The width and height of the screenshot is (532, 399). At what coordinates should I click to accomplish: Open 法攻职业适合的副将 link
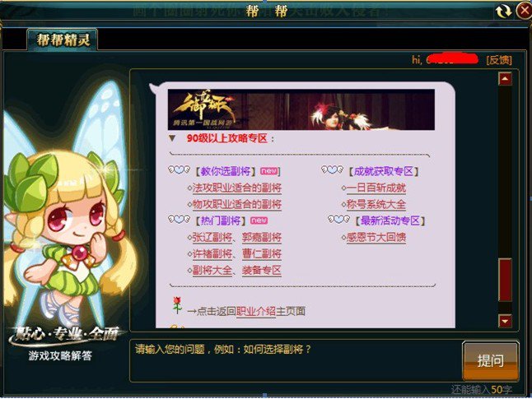[237, 188]
